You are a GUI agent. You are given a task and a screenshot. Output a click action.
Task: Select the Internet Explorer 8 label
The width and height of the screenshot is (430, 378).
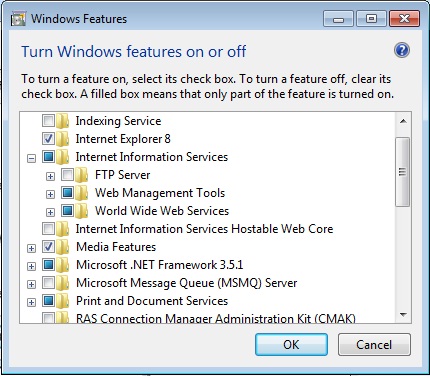pyautogui.click(x=123, y=139)
